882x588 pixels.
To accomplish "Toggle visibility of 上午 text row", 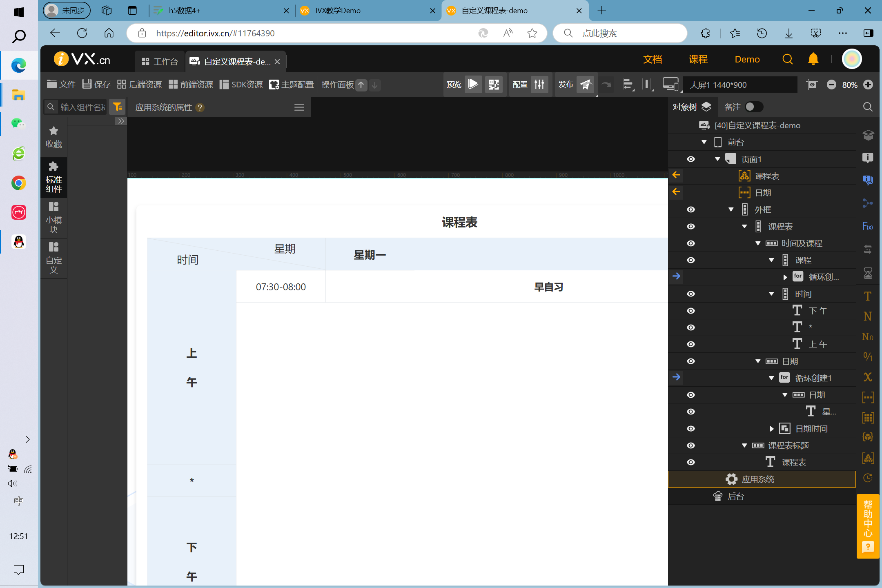I will pyautogui.click(x=691, y=344).
